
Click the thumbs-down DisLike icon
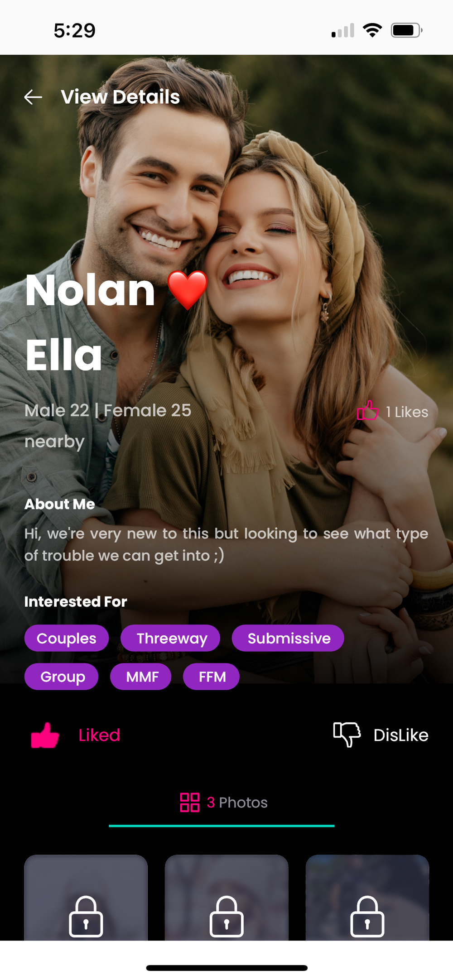[x=347, y=734]
